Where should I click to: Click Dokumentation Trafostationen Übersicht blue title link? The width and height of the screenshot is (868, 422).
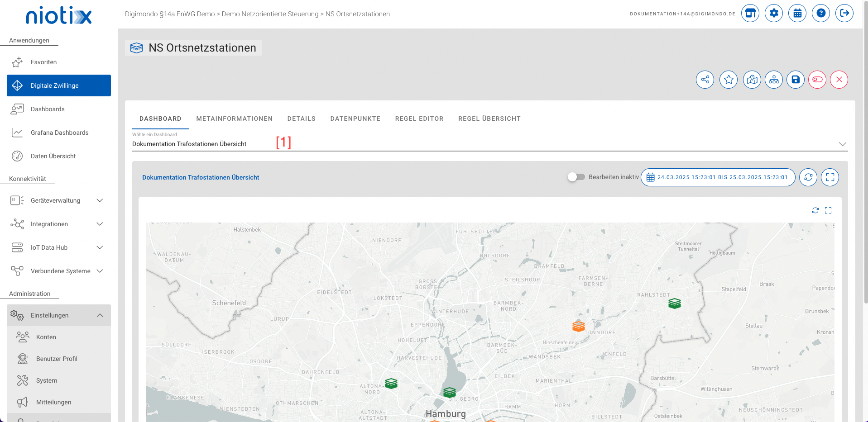(201, 177)
